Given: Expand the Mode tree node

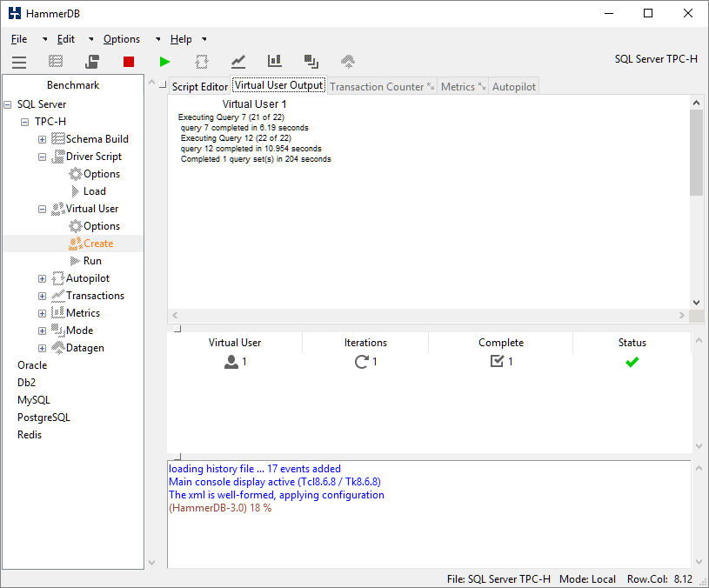Looking at the screenshot, I should click(42, 331).
